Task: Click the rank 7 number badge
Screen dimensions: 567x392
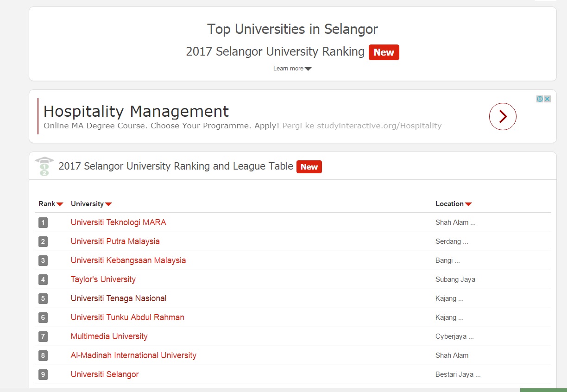Action: [43, 337]
